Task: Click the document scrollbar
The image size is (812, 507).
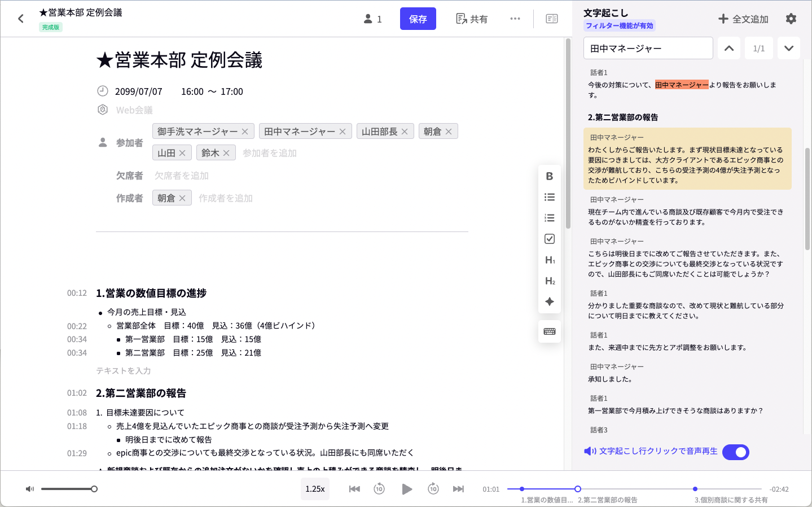Action: (568, 133)
